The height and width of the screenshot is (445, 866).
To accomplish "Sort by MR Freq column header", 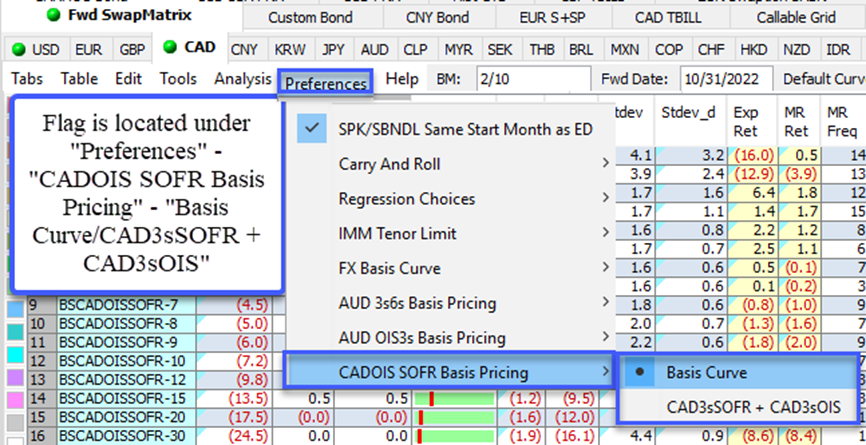I will pos(843,121).
